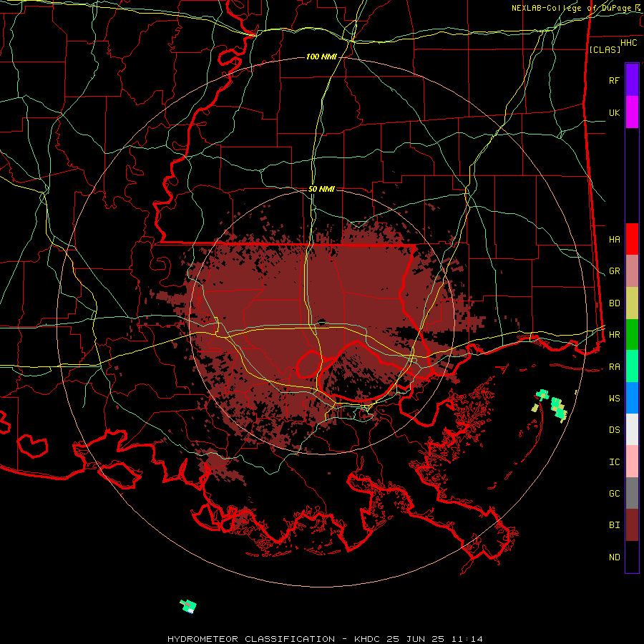The width and height of the screenshot is (644, 644).
Task: Click the green rain echo offshore at right
Action: tap(558, 407)
